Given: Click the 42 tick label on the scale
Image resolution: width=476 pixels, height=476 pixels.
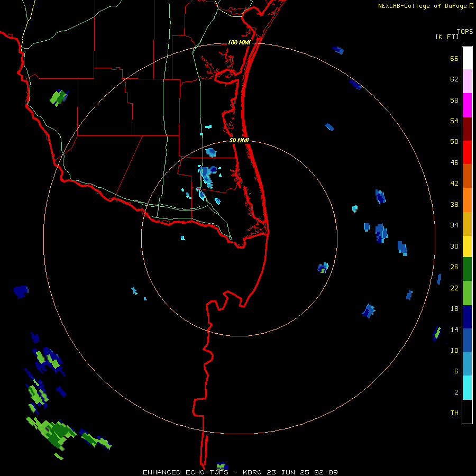Looking at the screenshot, I should 454,184.
